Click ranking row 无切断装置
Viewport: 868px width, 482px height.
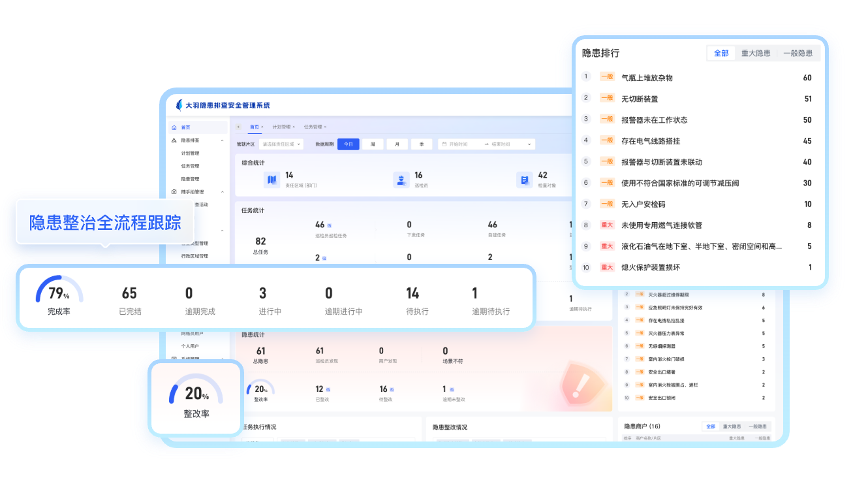pos(697,99)
